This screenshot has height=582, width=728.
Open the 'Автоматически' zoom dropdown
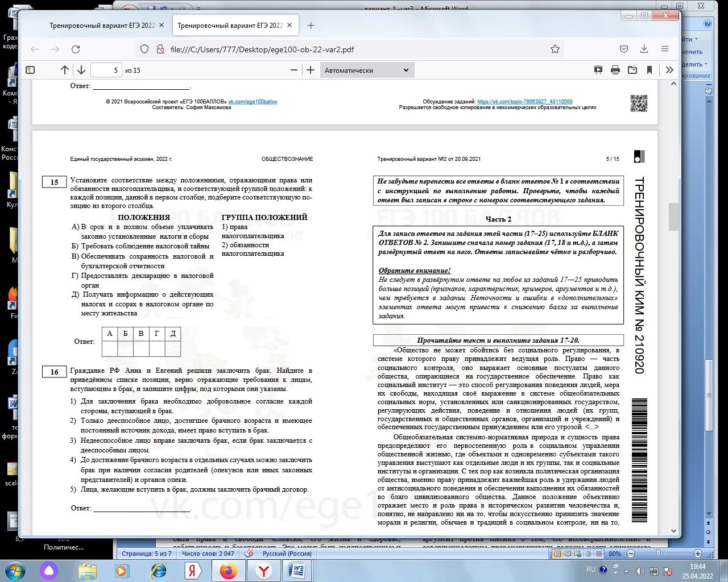point(367,70)
